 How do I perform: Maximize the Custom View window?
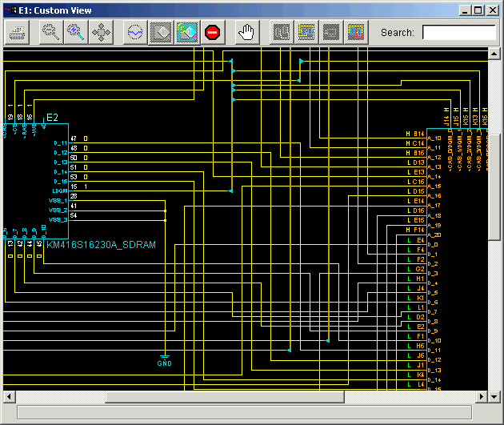pyautogui.click(x=478, y=10)
